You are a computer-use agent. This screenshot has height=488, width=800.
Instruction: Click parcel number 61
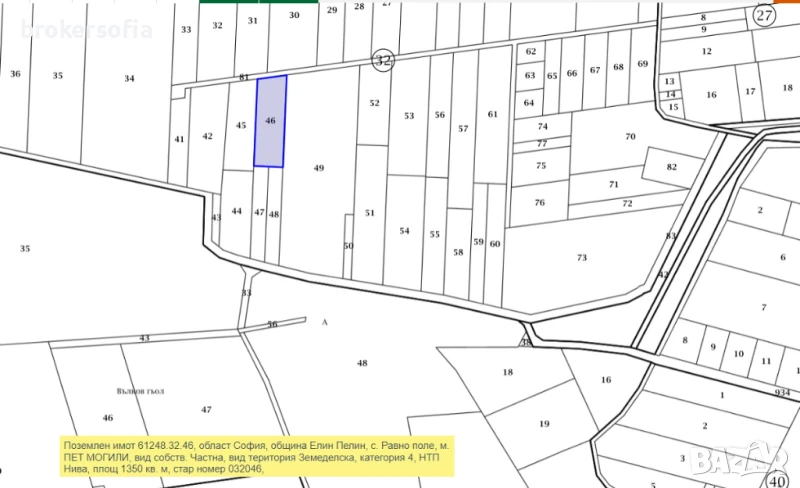point(492,114)
